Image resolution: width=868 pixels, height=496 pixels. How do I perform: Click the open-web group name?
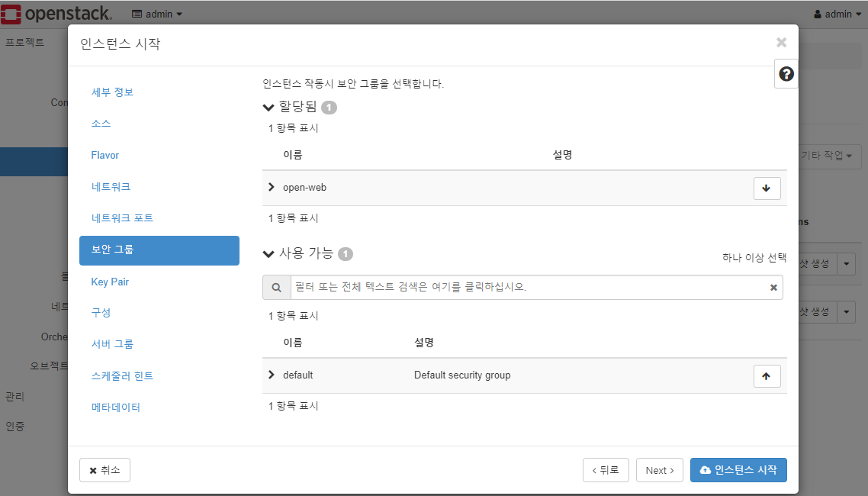(305, 187)
